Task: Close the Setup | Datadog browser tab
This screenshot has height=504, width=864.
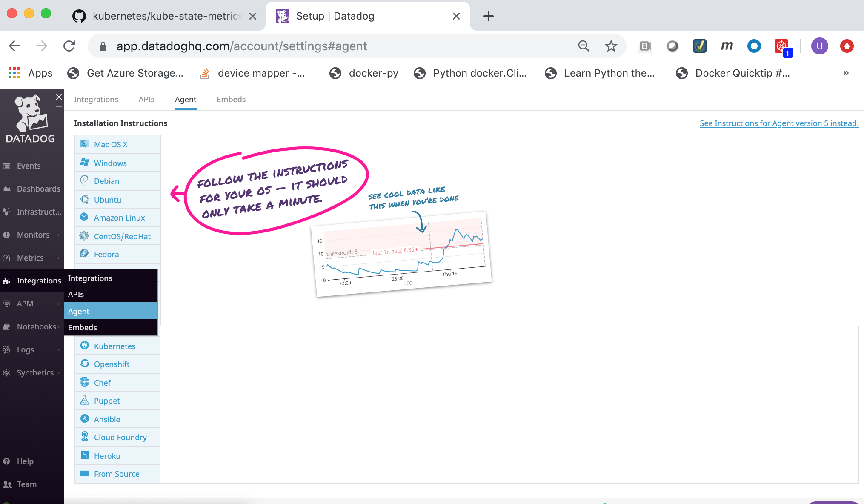Action: [456, 16]
